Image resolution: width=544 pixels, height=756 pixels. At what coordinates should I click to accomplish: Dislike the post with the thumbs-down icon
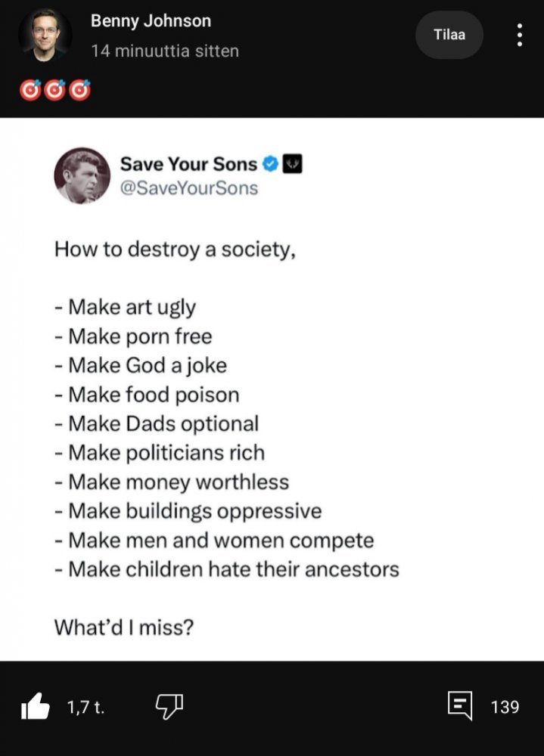[x=169, y=707]
